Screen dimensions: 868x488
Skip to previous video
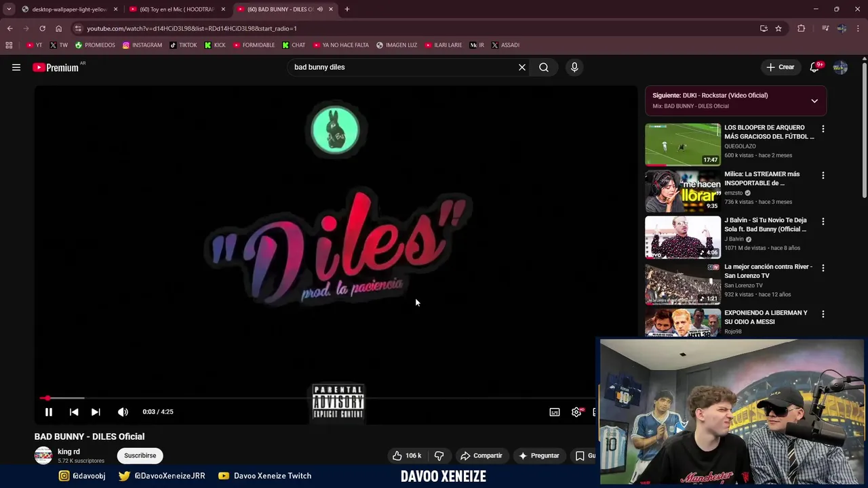74,411
